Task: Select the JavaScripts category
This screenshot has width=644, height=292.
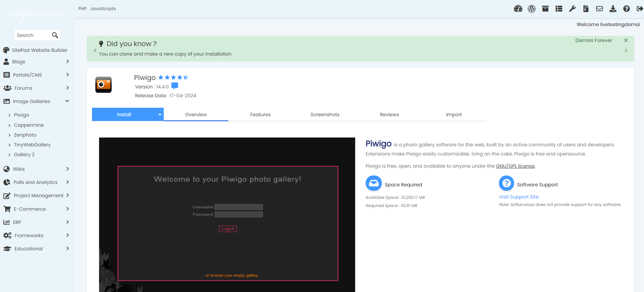Action: tap(103, 8)
